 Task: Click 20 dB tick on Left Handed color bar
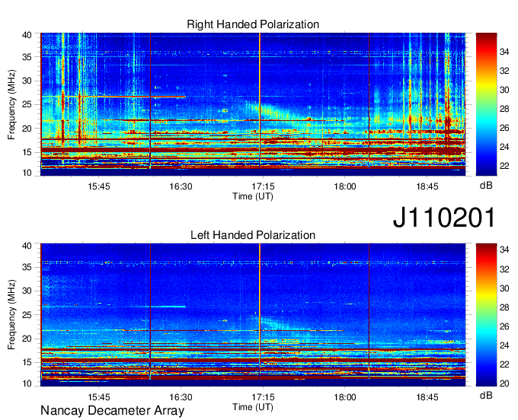point(504,383)
